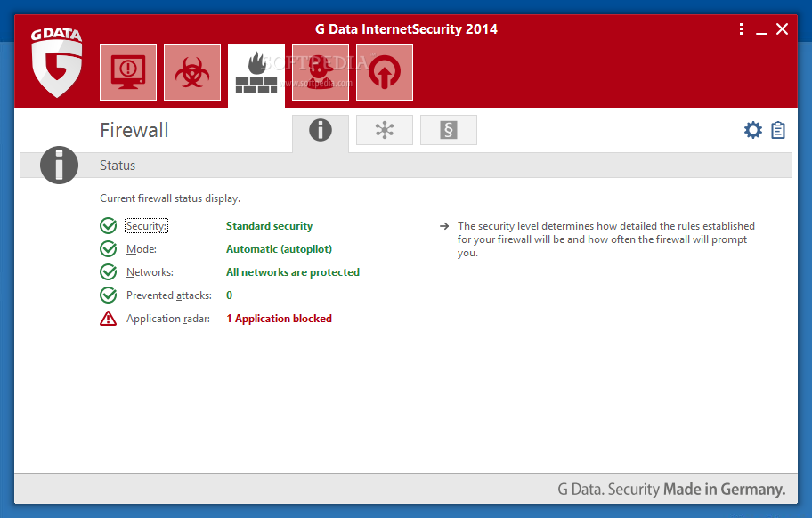
Task: Open the logs clipboard icon
Action: 778,130
